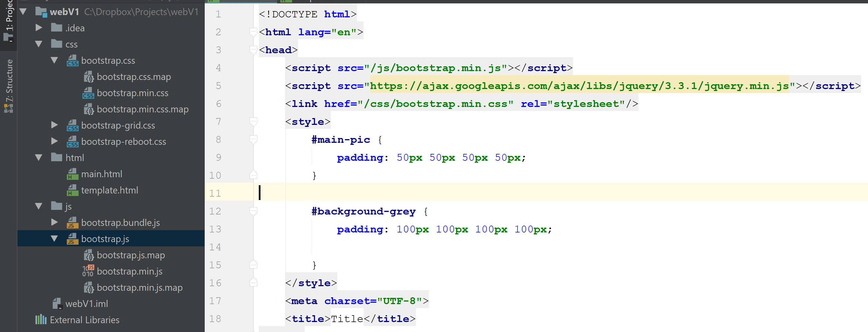Viewport: 868px width, 332px height.
Task: Click the bootstrap.min.js binary file icon
Action: (x=88, y=271)
